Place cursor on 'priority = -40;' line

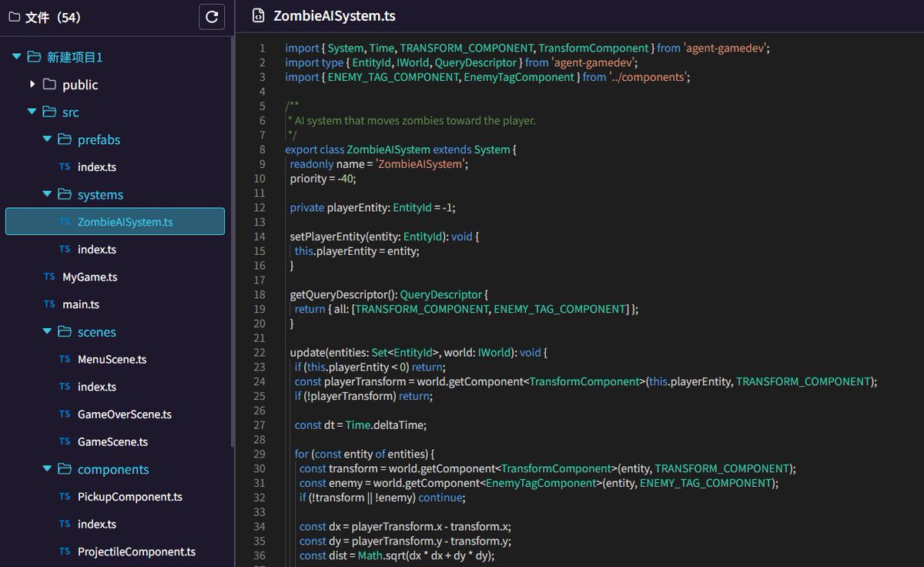(x=323, y=178)
